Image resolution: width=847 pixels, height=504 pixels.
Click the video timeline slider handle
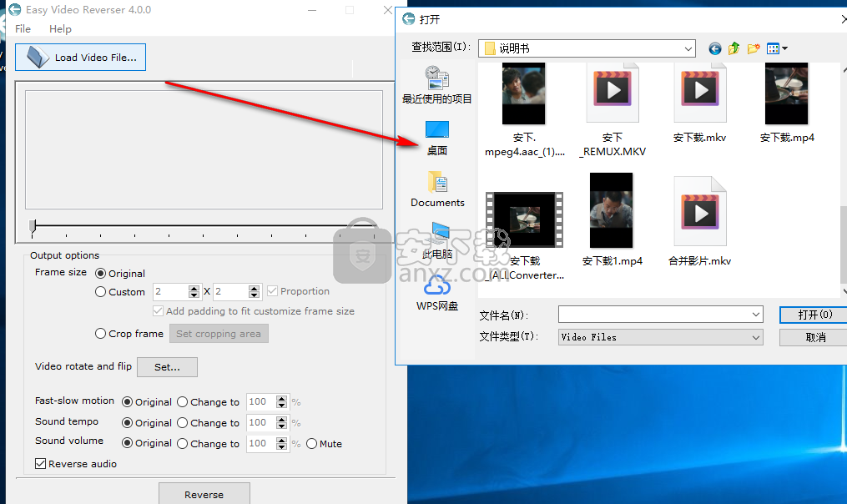[33, 226]
